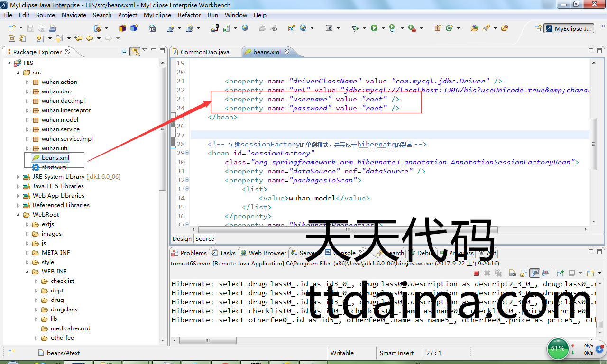The width and height of the screenshot is (607, 364).
Task: Click the green Run button in toolbar
Action: point(374,28)
